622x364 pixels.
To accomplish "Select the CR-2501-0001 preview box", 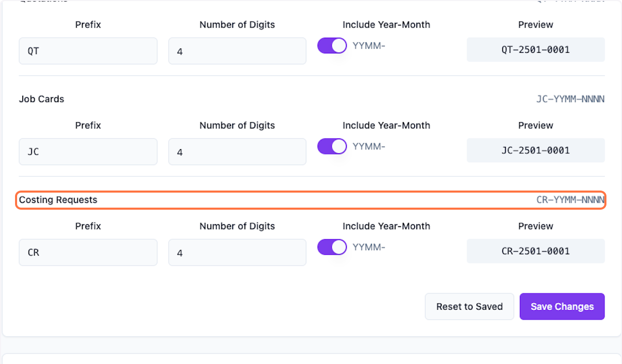I will click(535, 251).
